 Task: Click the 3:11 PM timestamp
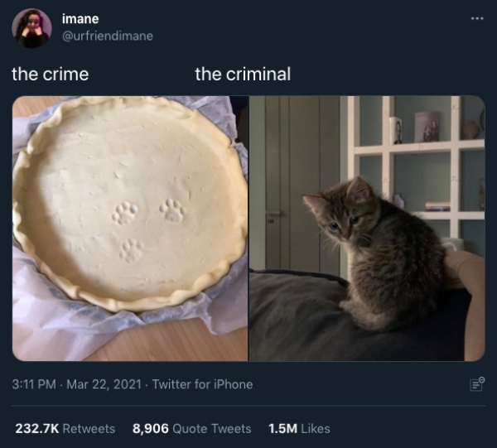(x=34, y=384)
